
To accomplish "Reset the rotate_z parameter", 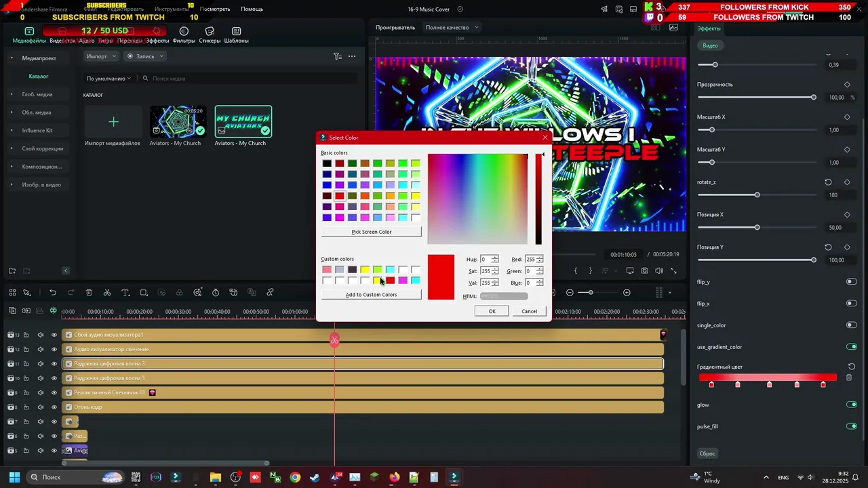I will [828, 182].
